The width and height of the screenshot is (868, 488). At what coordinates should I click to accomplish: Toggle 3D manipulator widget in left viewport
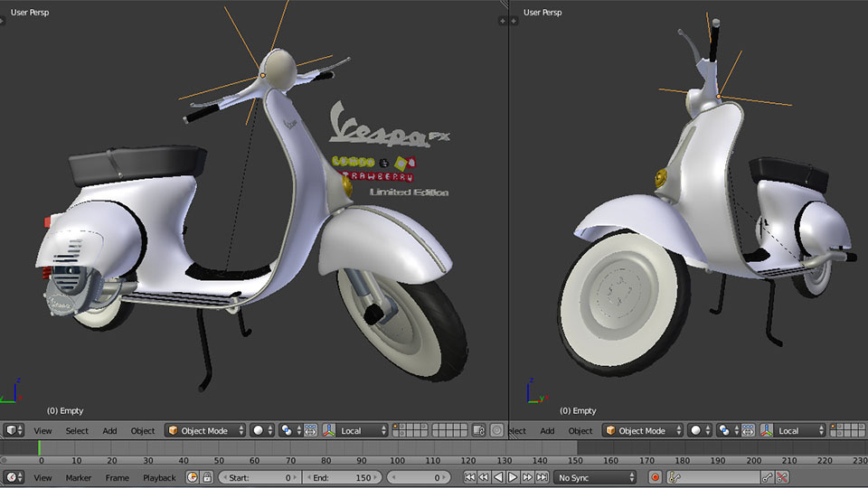pyautogui.click(x=329, y=430)
